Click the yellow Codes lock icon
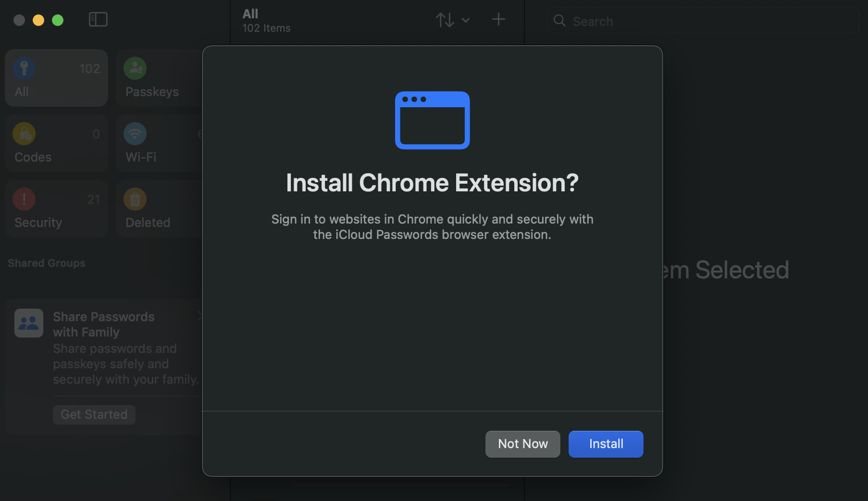This screenshot has height=501, width=868. (24, 134)
